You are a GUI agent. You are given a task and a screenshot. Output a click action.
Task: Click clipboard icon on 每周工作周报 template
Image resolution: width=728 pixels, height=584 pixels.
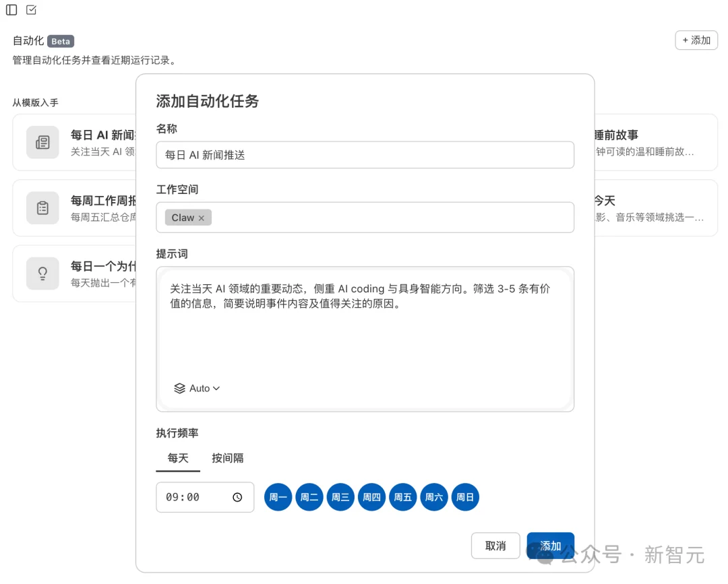(x=42, y=207)
